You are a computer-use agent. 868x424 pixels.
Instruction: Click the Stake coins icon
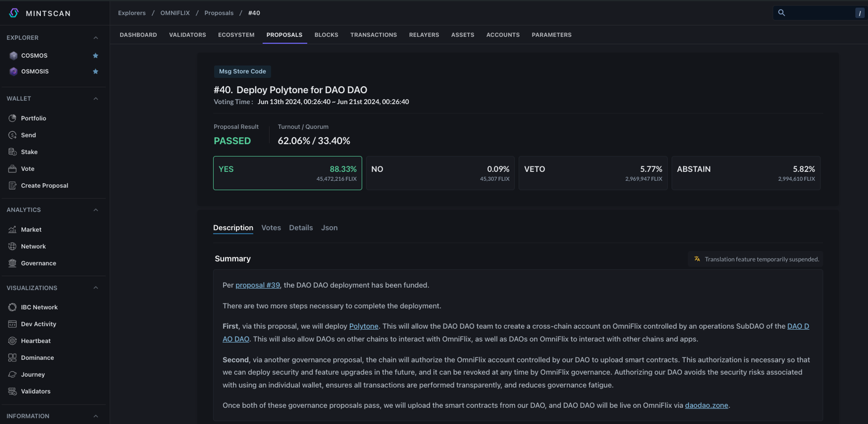click(x=12, y=152)
